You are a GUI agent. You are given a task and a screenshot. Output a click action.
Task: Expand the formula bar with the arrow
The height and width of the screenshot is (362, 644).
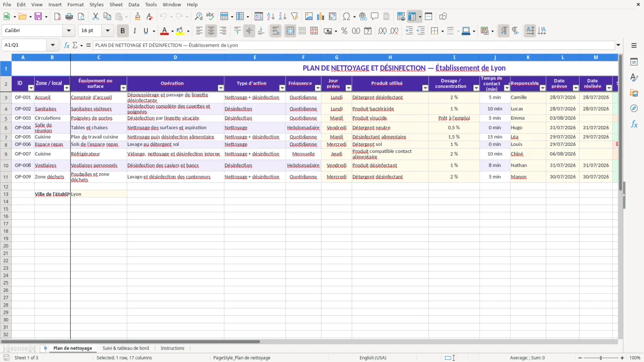(x=618, y=45)
